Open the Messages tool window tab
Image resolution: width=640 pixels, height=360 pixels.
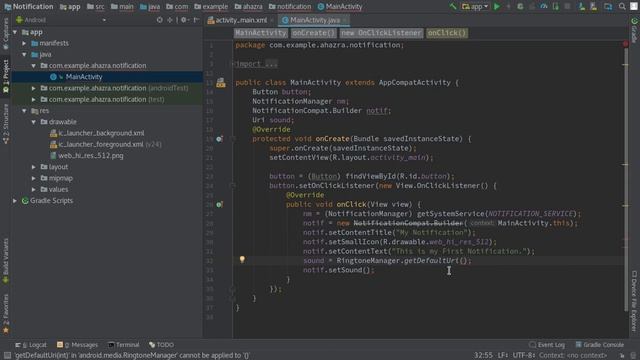point(78,345)
